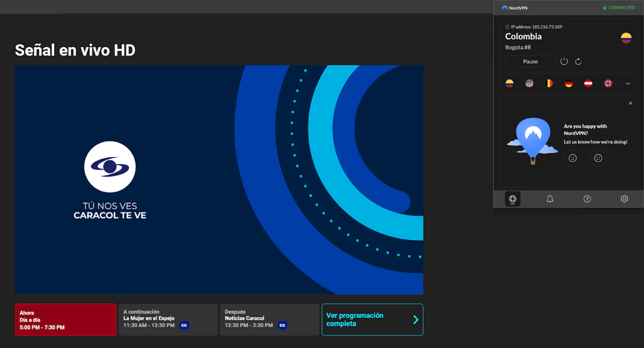Image resolution: width=644 pixels, height=348 pixels.
Task: Select La Mujer en el Espejo card
Action: coord(168,320)
